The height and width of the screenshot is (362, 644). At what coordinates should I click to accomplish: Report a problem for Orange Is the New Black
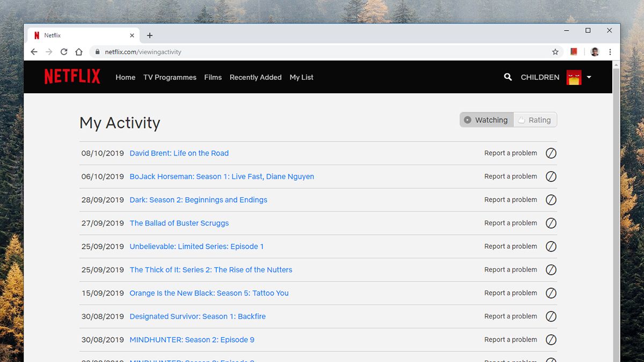coord(510,293)
